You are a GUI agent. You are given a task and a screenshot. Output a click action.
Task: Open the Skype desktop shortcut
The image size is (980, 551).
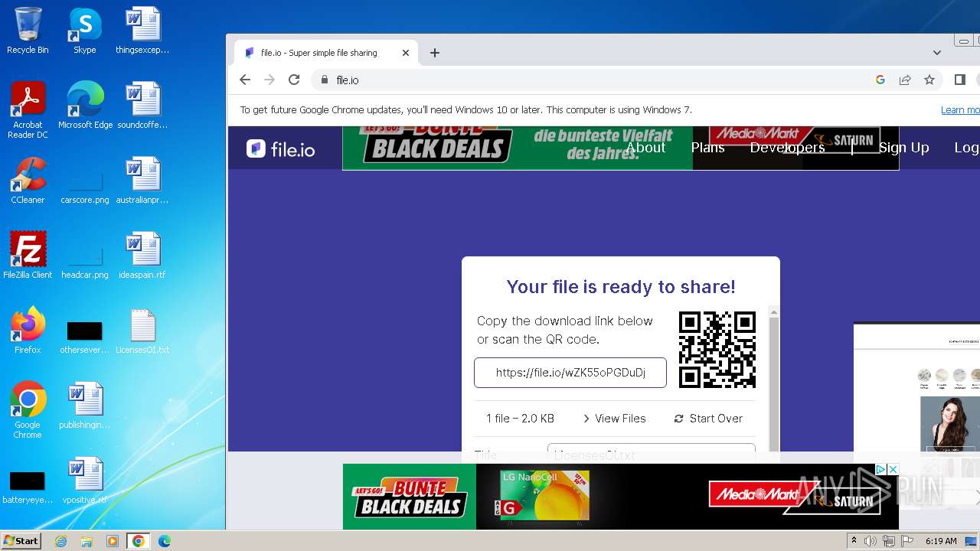(x=84, y=31)
